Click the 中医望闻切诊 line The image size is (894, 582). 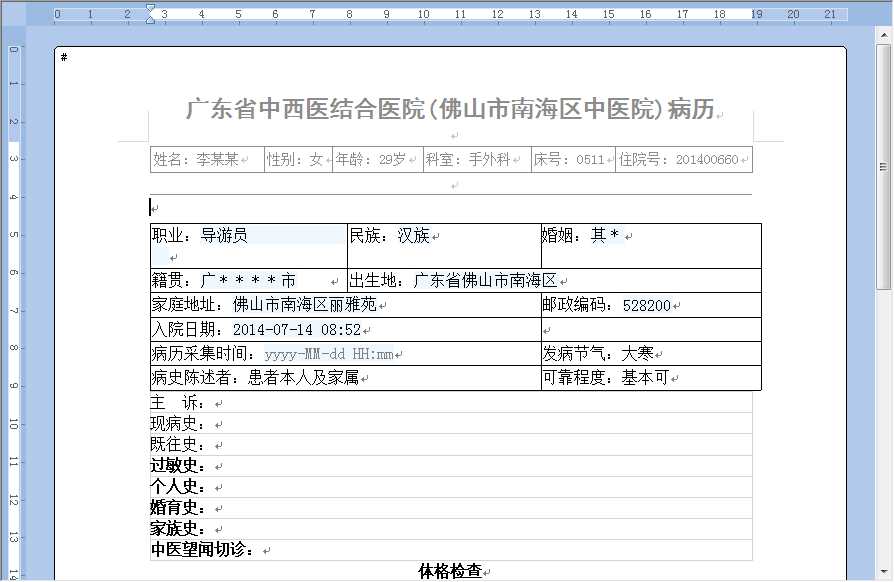(x=451, y=550)
